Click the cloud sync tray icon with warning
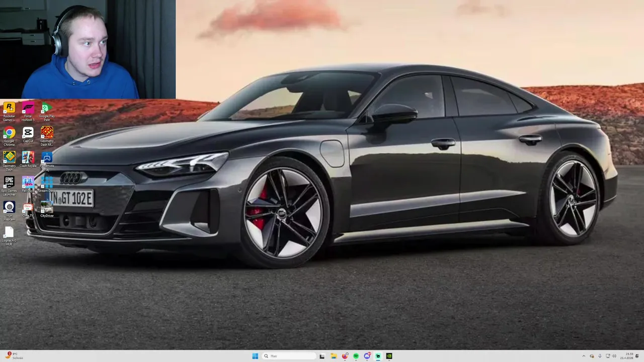The width and height of the screenshot is (644, 362). click(x=592, y=356)
